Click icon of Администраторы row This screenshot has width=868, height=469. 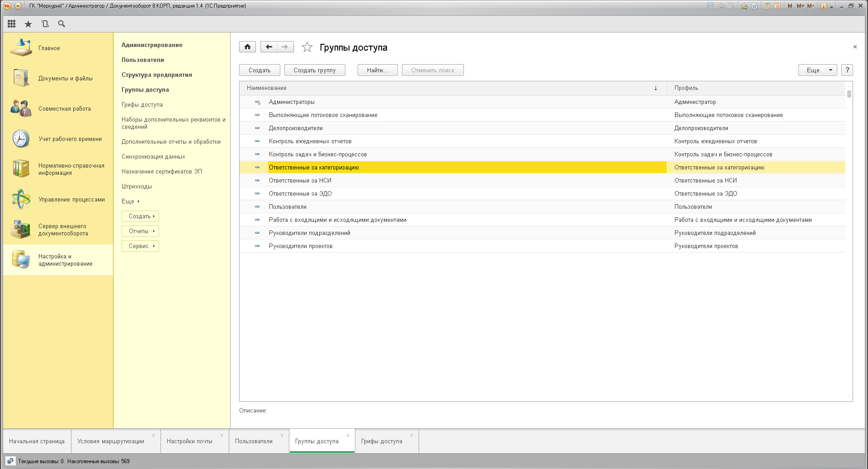257,102
